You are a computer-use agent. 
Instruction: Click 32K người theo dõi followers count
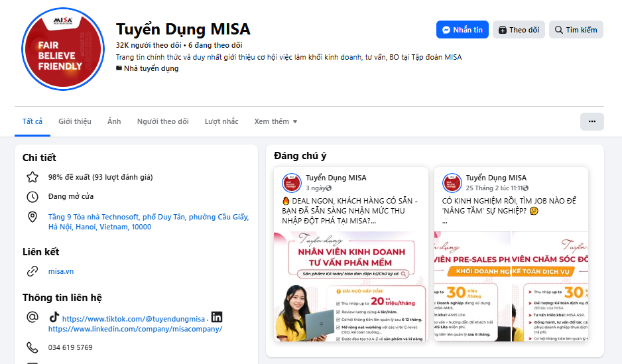[x=149, y=45]
